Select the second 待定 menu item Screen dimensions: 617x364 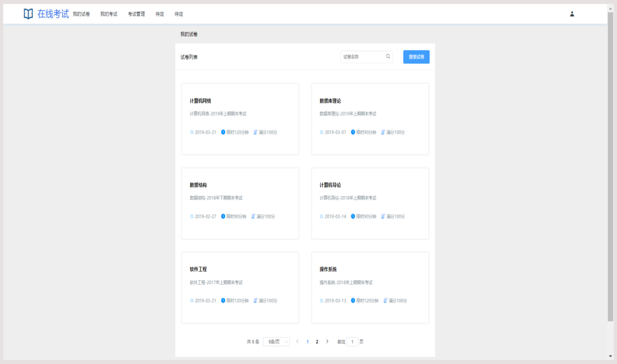coord(179,14)
